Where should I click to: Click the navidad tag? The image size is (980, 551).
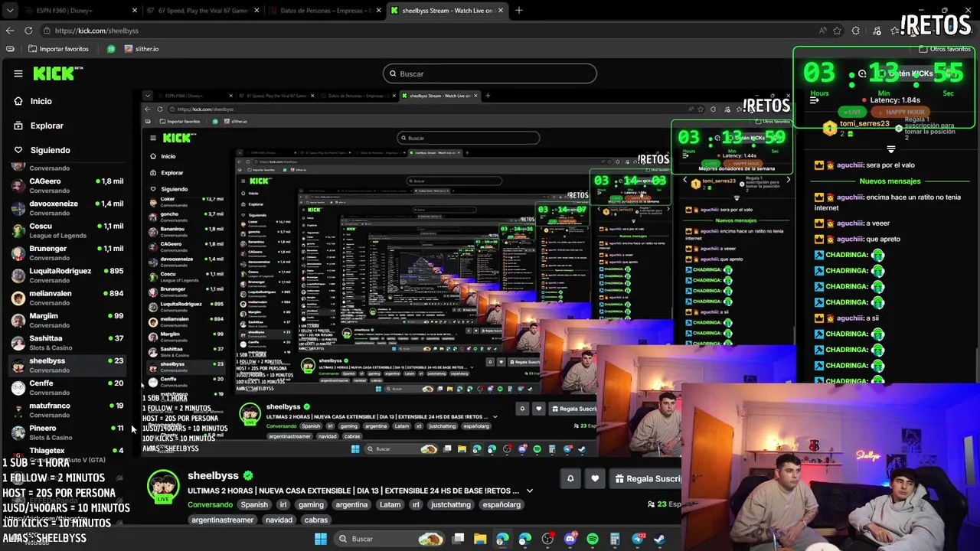279,520
